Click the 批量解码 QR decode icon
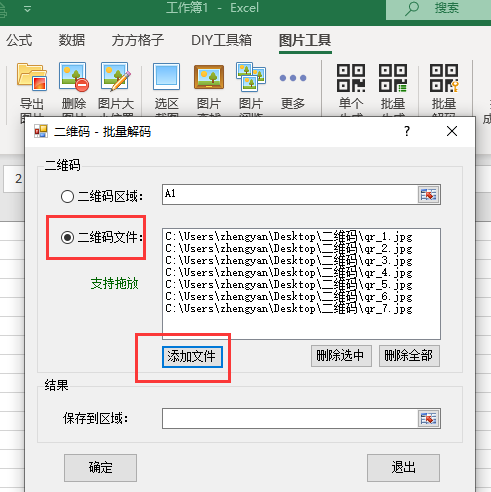The image size is (491, 492). pos(444,78)
